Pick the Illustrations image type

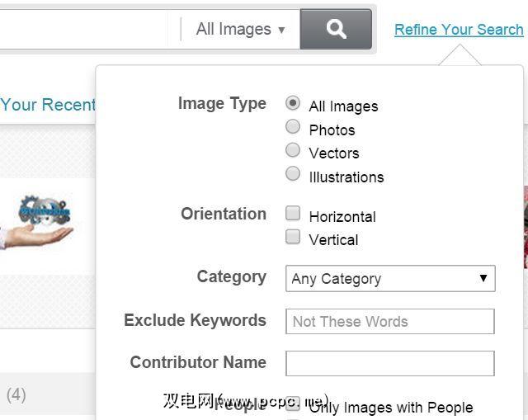point(293,174)
